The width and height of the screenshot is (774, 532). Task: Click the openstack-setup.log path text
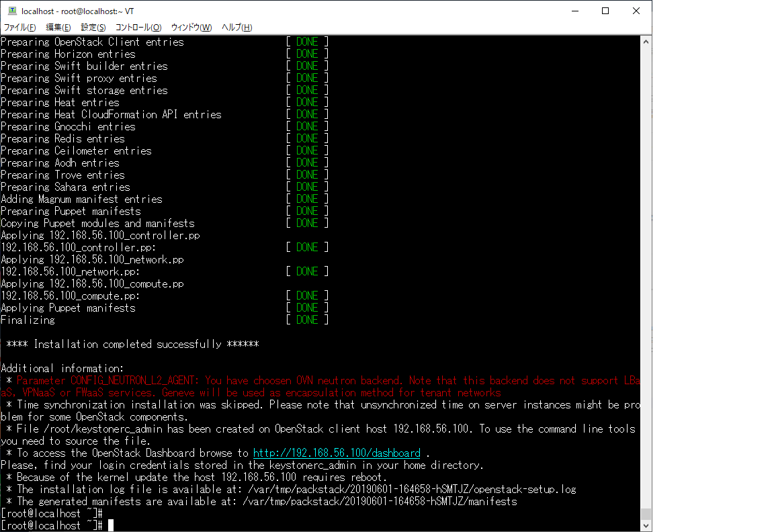[412, 490]
